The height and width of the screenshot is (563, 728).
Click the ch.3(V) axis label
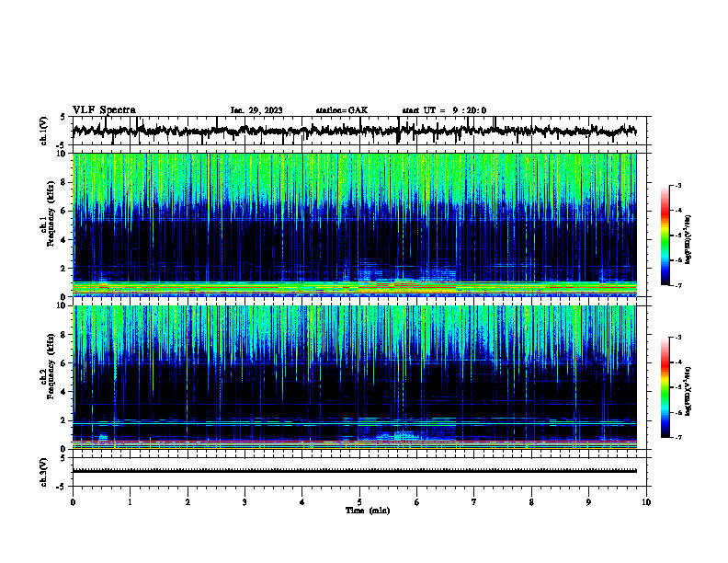[44, 472]
